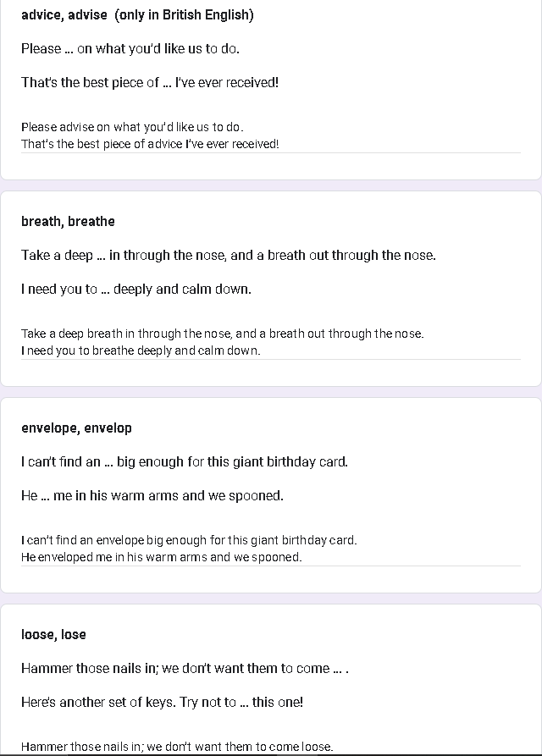The image size is (542, 756).
Task: Click the prompt "I need you to ... deeply"
Action: click(136, 290)
